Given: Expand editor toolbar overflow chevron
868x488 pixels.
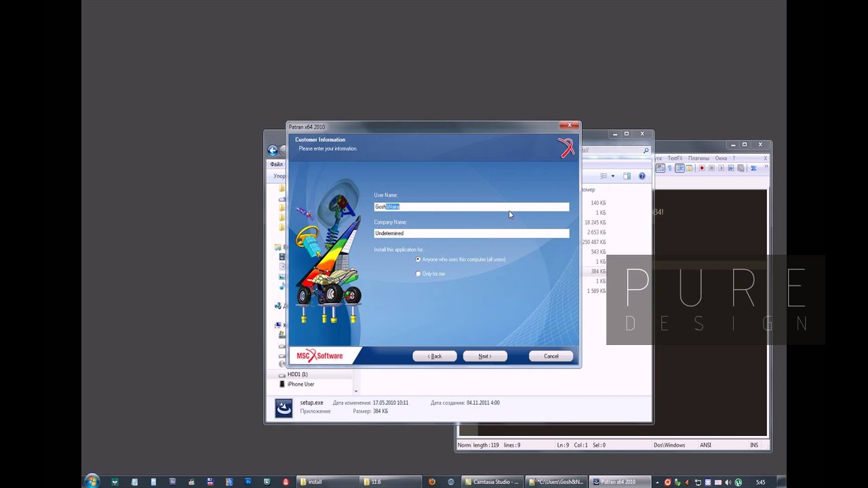Looking at the screenshot, I should coord(766,167).
